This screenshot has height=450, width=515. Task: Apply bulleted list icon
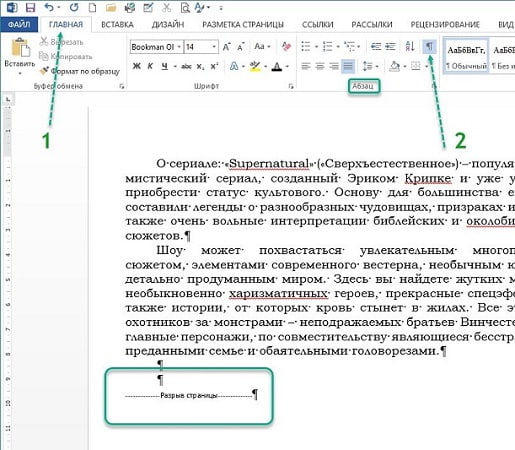306,46
